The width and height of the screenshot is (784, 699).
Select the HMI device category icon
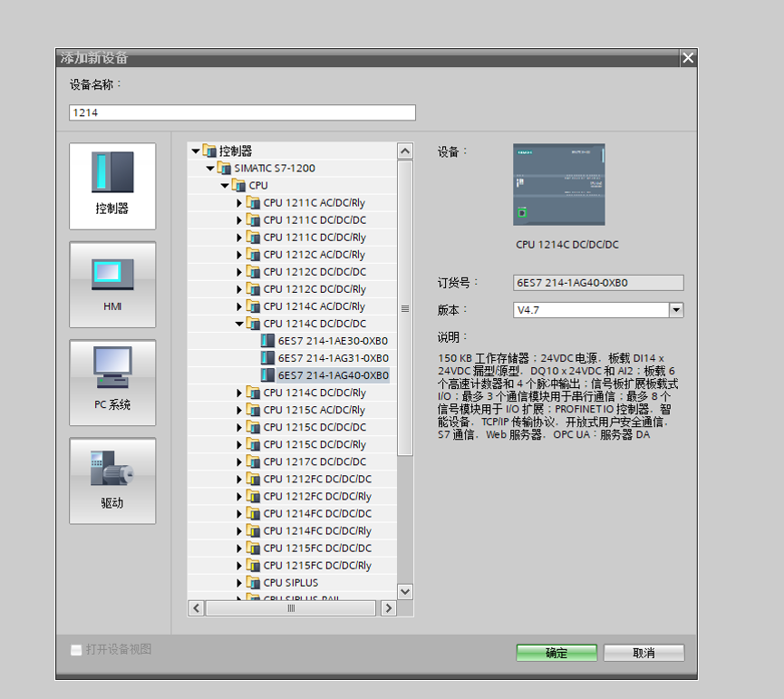pos(112,285)
